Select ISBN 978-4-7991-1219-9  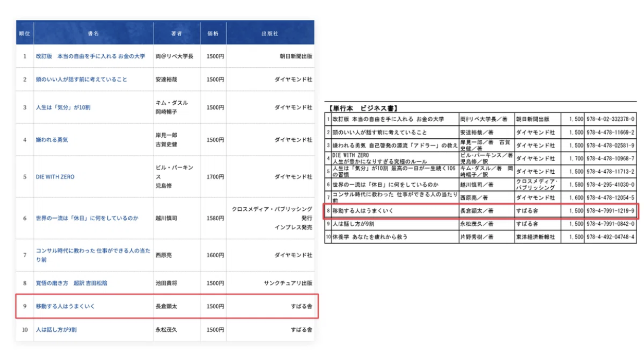pos(610,211)
